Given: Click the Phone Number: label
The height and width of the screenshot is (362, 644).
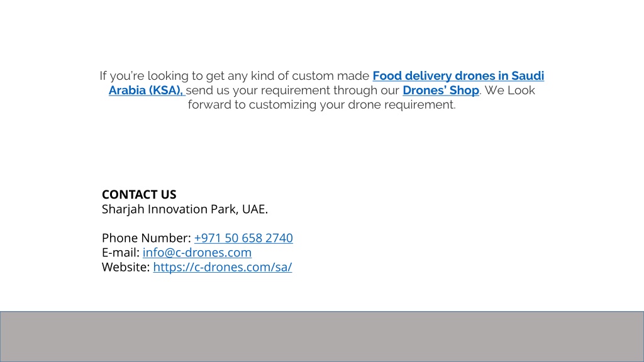Looking at the screenshot, I should pos(146,238).
